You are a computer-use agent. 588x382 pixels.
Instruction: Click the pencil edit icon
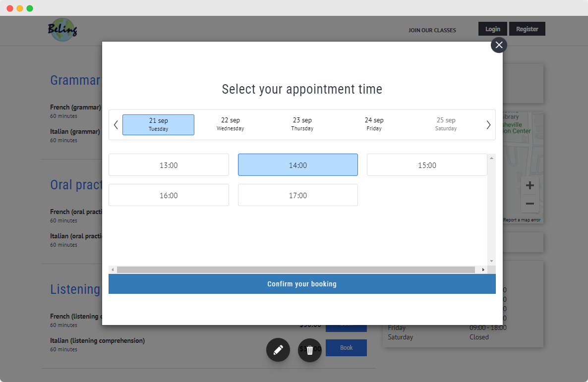coord(278,350)
